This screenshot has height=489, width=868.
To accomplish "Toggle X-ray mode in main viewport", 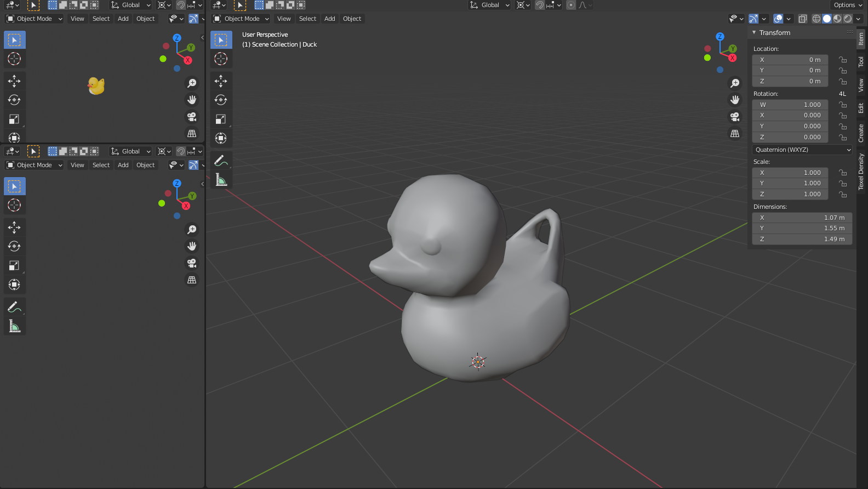I will (x=802, y=19).
